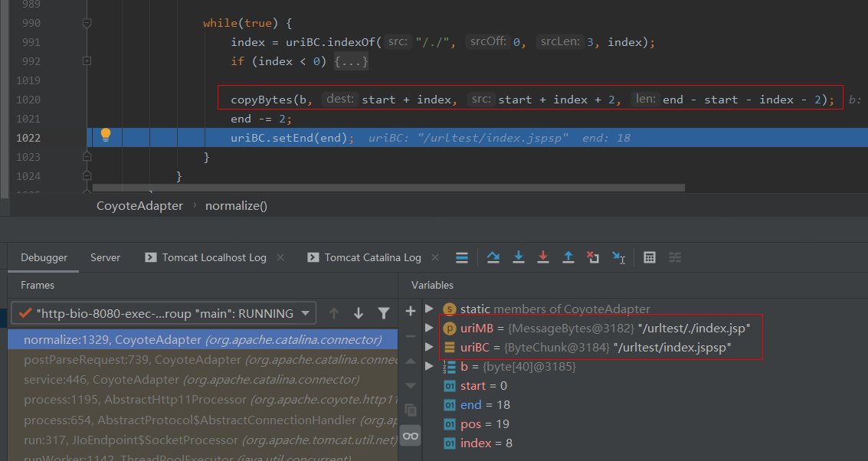Screen dimensions: 868x461
Task: Click the red Force Step Into icon
Action: tap(543, 257)
